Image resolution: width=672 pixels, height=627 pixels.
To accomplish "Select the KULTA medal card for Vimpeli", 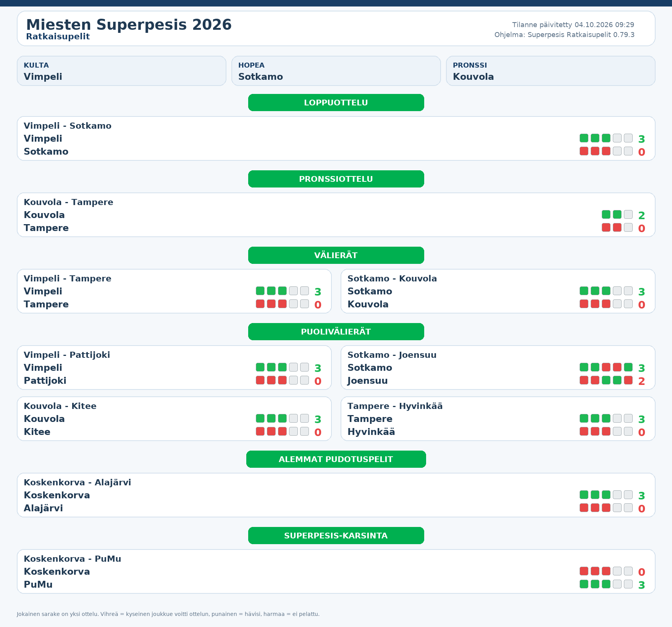I will pos(121,71).
